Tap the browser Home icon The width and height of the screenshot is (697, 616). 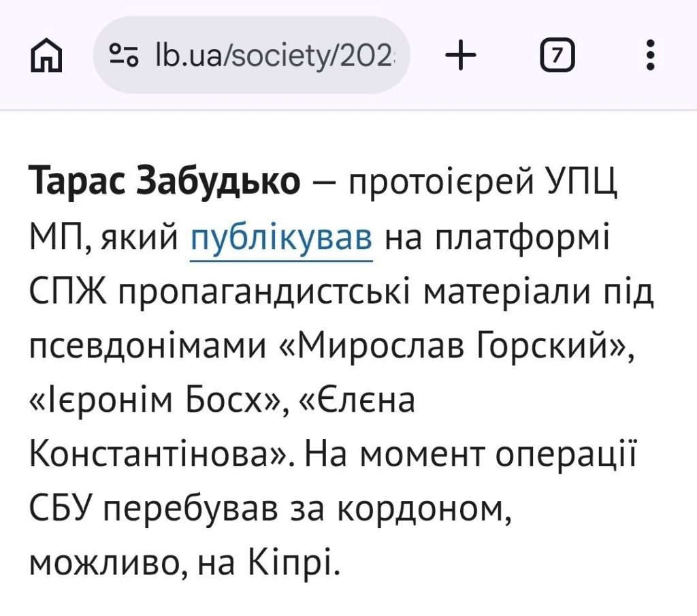[x=47, y=55]
